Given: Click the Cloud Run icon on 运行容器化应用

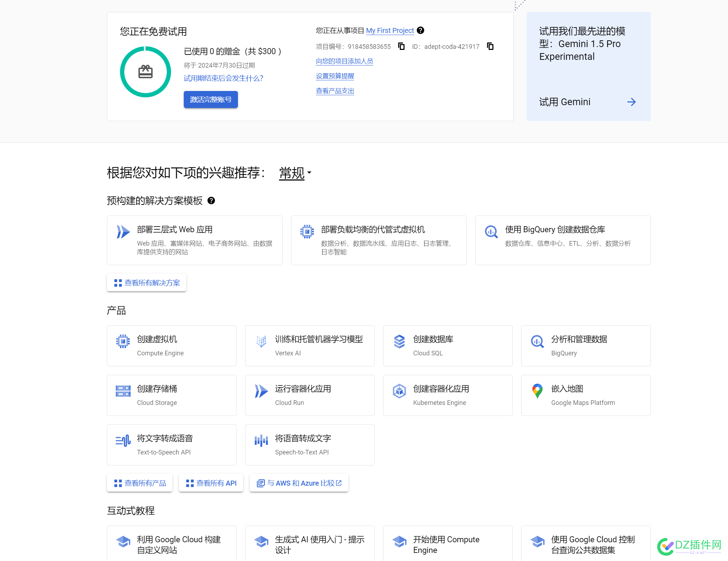Looking at the screenshot, I should [261, 391].
